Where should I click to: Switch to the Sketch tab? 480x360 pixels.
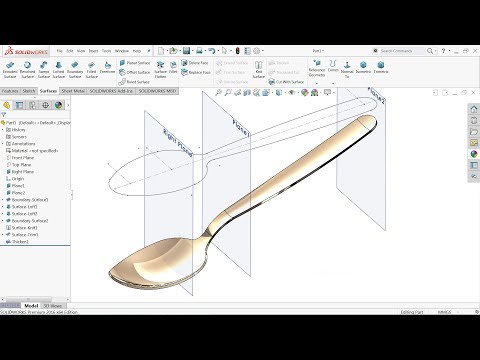pos(29,91)
